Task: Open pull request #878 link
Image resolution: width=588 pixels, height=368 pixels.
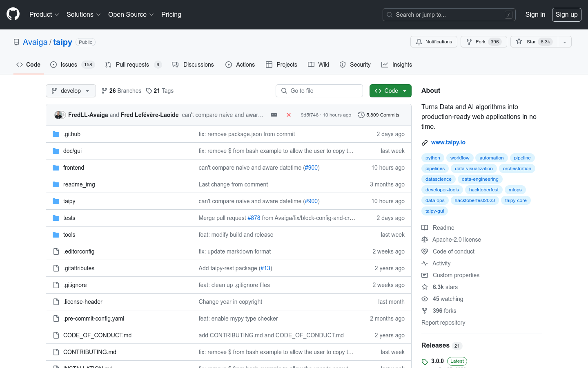Action: click(x=254, y=218)
